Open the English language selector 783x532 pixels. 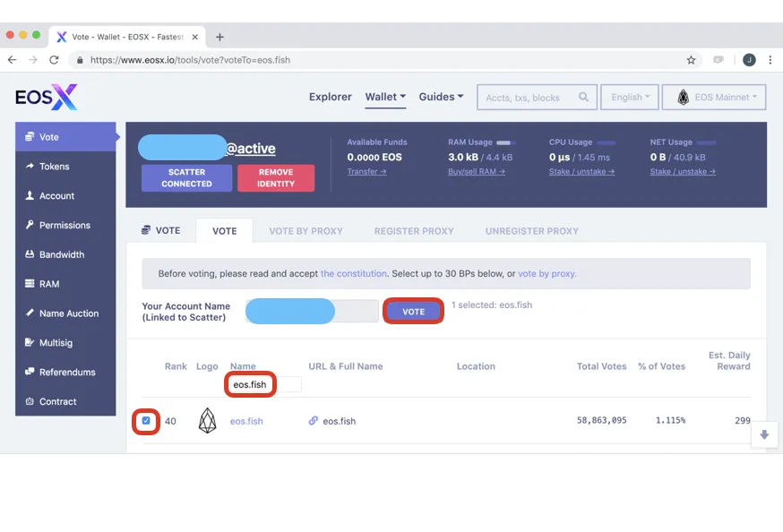click(630, 98)
